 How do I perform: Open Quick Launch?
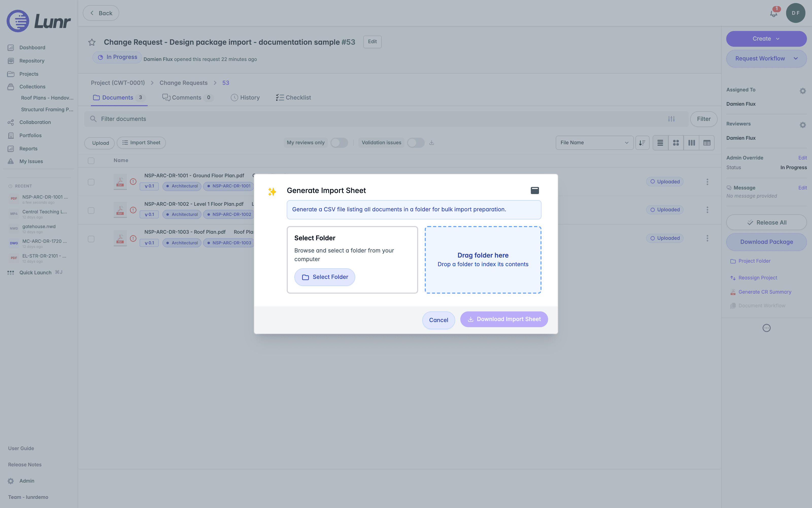pyautogui.click(x=35, y=273)
